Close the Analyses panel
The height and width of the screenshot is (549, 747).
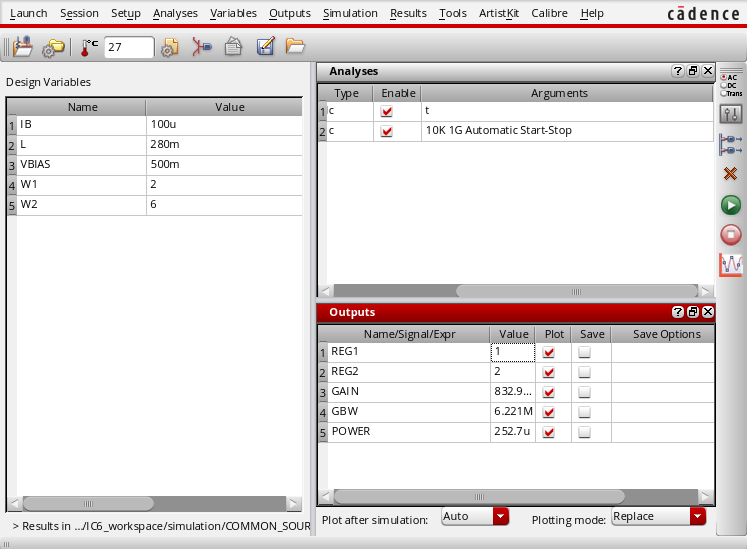click(x=708, y=71)
